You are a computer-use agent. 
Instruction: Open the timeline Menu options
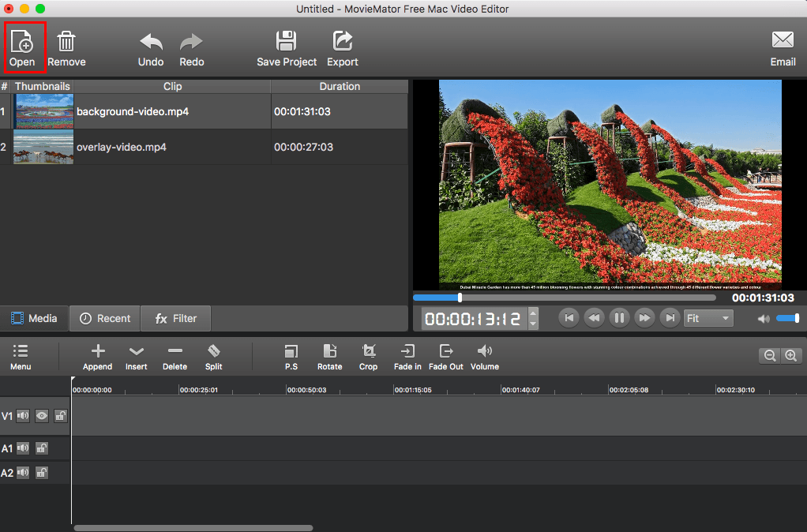(21, 357)
